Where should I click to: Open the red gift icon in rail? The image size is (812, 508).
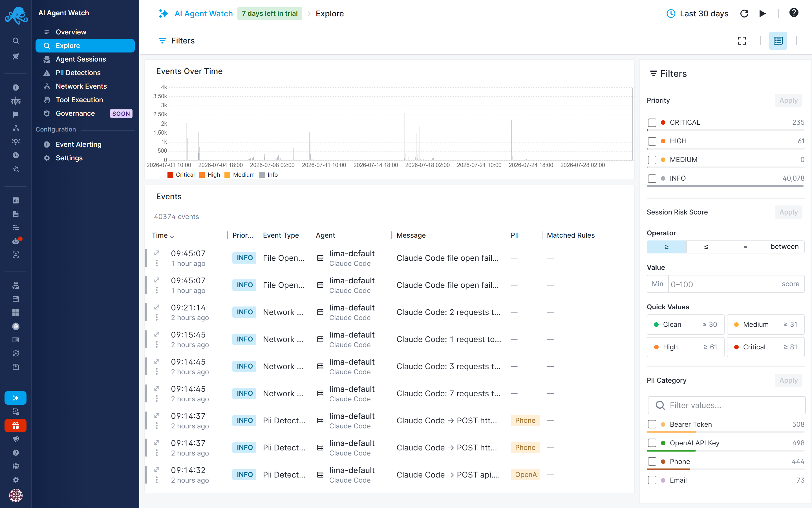[x=16, y=425]
